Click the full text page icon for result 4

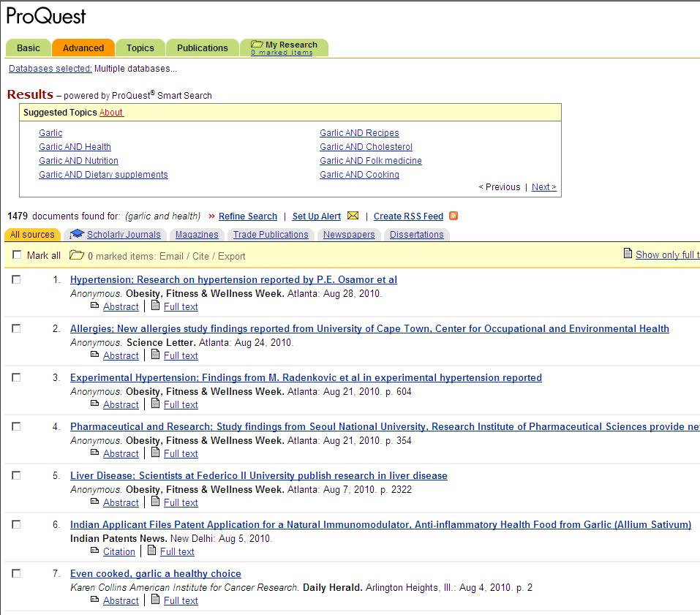tap(155, 452)
